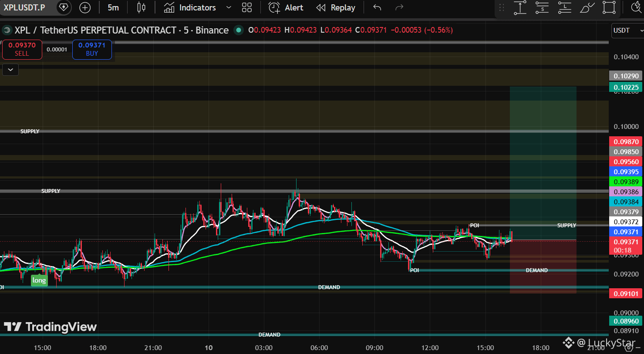644x354 pixels.
Task: Click the 0.09370 SELL button
Action: point(22,49)
